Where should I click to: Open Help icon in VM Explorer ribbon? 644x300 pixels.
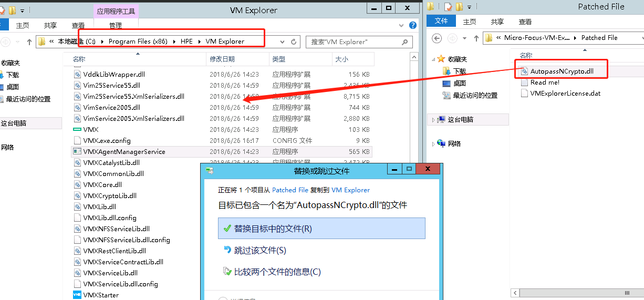(x=412, y=25)
